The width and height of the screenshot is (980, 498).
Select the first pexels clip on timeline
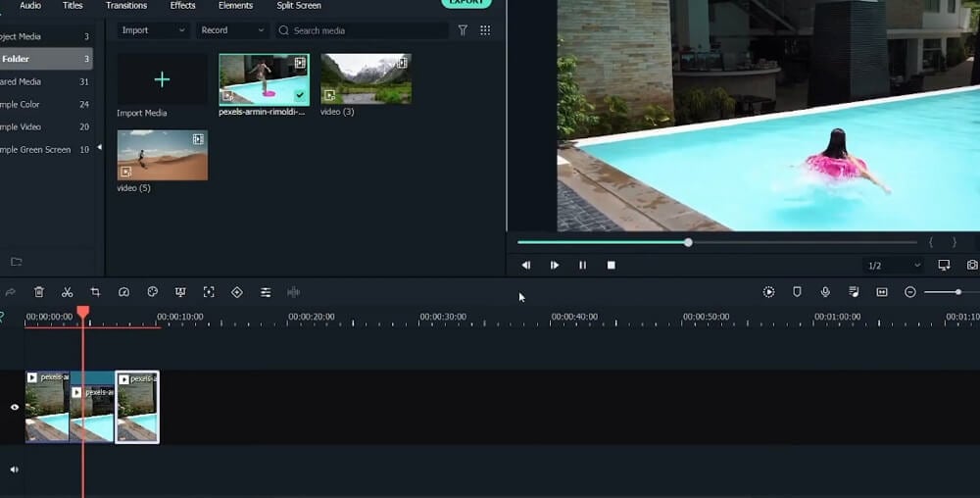point(47,407)
